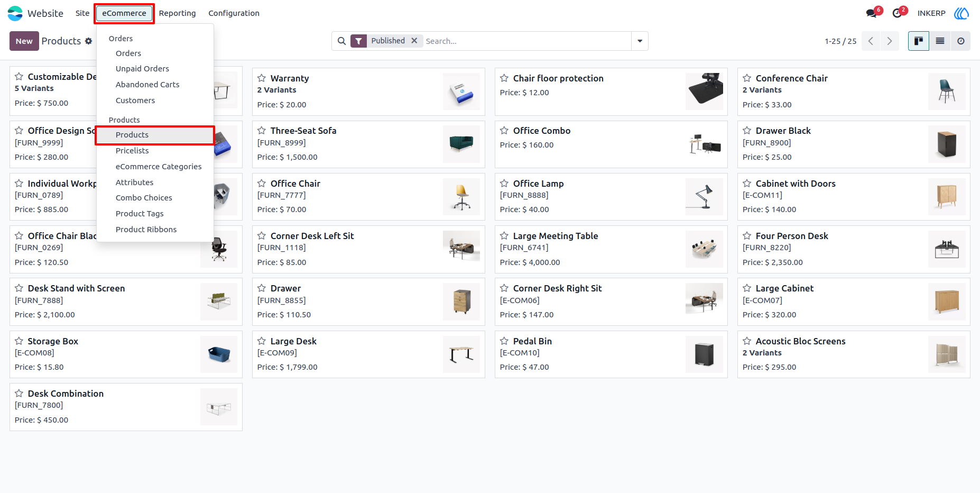Click the Published filter funnel icon
The width and height of the screenshot is (980, 493).
coord(358,41)
